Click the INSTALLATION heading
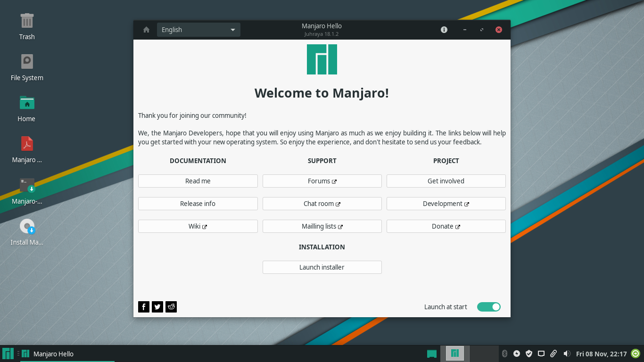644x362 pixels. point(322,247)
